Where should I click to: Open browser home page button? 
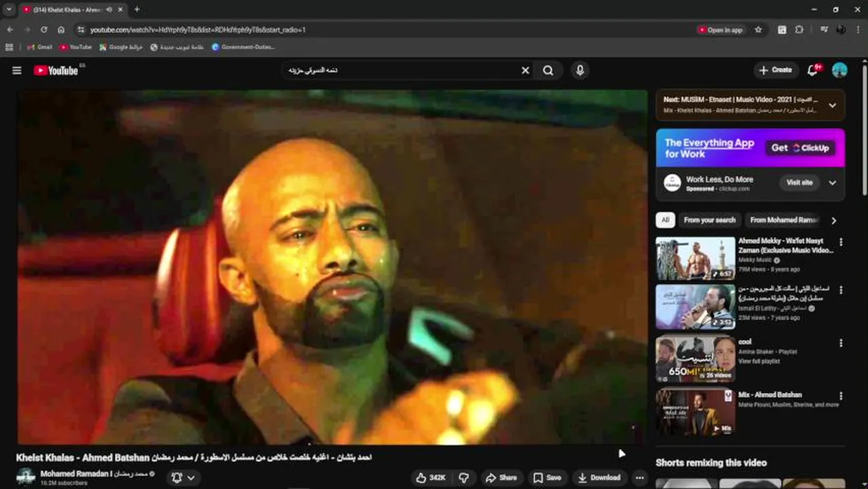pos(61,30)
